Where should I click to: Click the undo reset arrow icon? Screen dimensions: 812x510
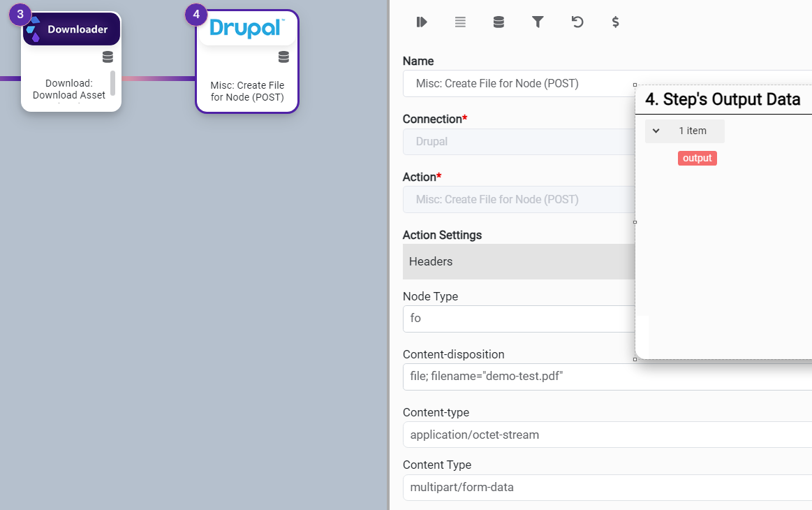(x=577, y=22)
